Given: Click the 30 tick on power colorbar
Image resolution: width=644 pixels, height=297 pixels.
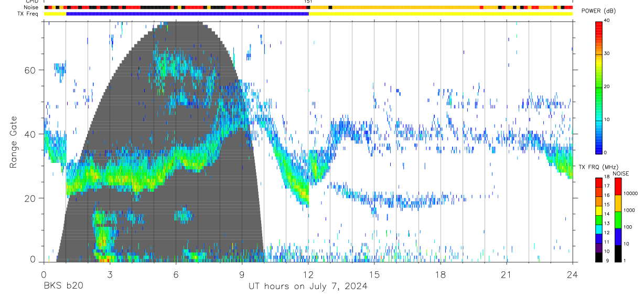Looking at the screenshot, I should point(606,53).
